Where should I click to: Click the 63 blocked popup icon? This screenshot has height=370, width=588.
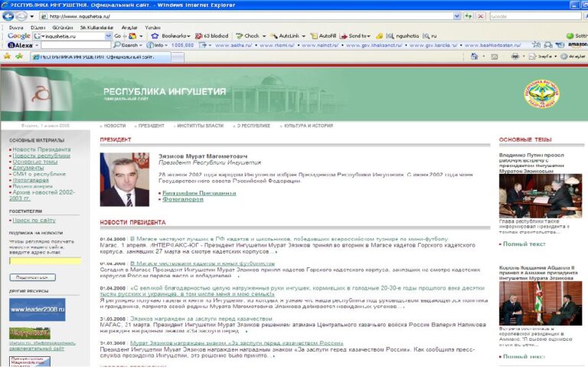(x=199, y=36)
